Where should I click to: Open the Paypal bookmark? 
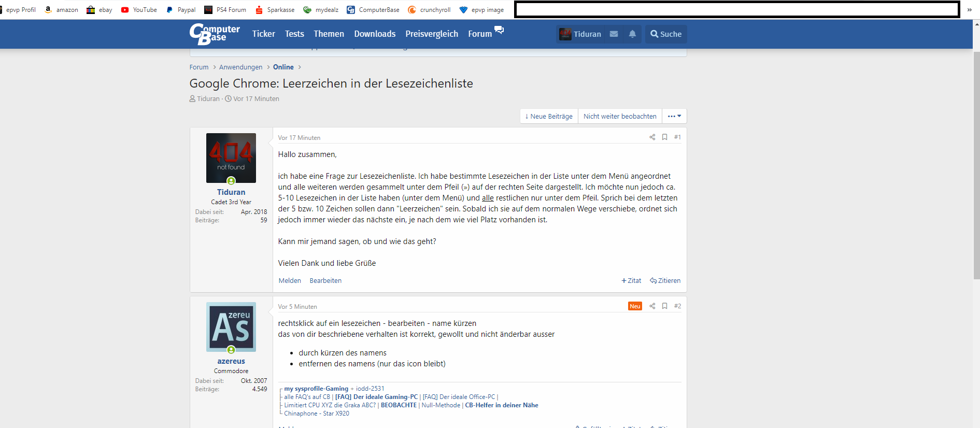click(x=180, y=10)
